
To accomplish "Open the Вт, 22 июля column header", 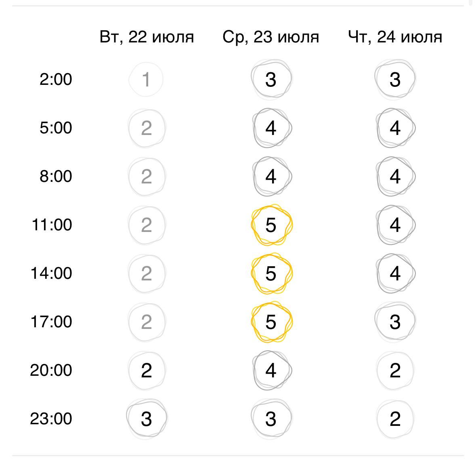I will click(x=147, y=37).
